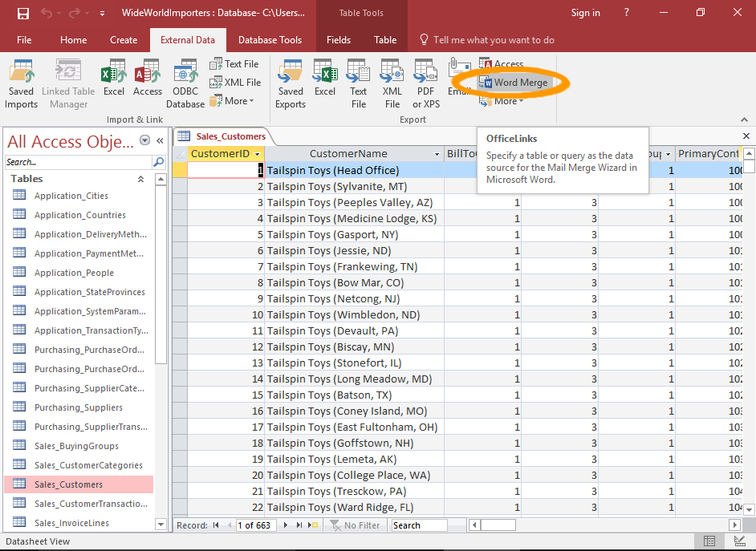Switch to the Create tab
Image resolution: width=756 pixels, height=551 pixels.
[124, 40]
